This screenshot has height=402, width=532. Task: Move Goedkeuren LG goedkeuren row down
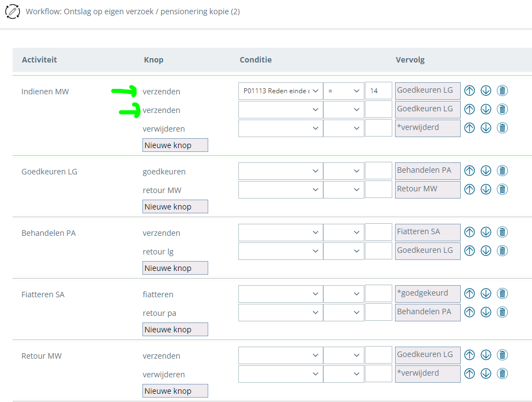pos(485,171)
